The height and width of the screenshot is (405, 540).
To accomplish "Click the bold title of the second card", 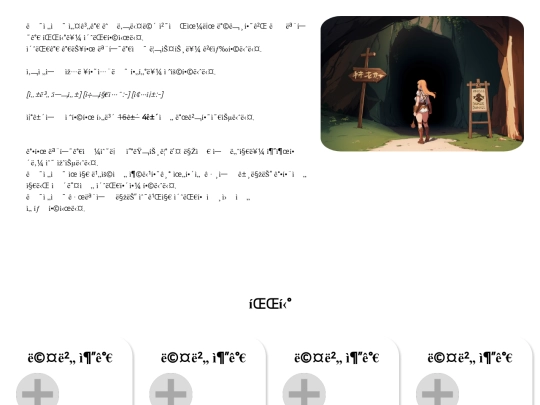I will pyautogui.click(x=204, y=358).
